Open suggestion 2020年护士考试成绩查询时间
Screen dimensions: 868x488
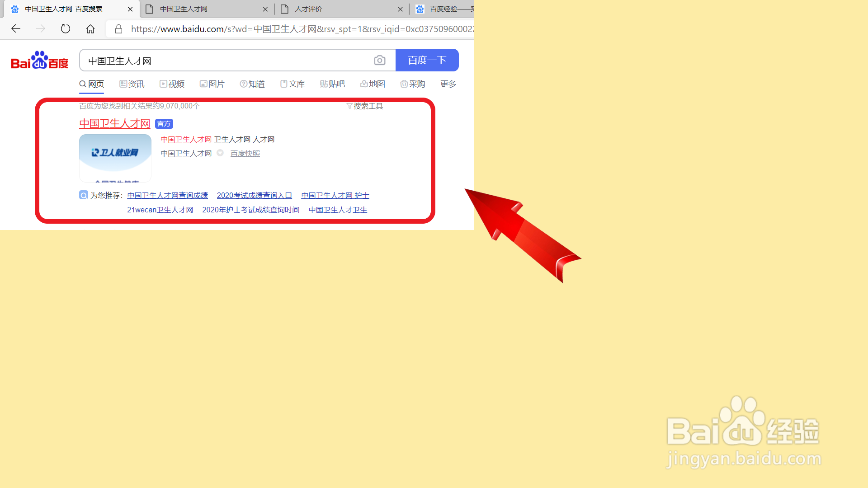point(251,210)
